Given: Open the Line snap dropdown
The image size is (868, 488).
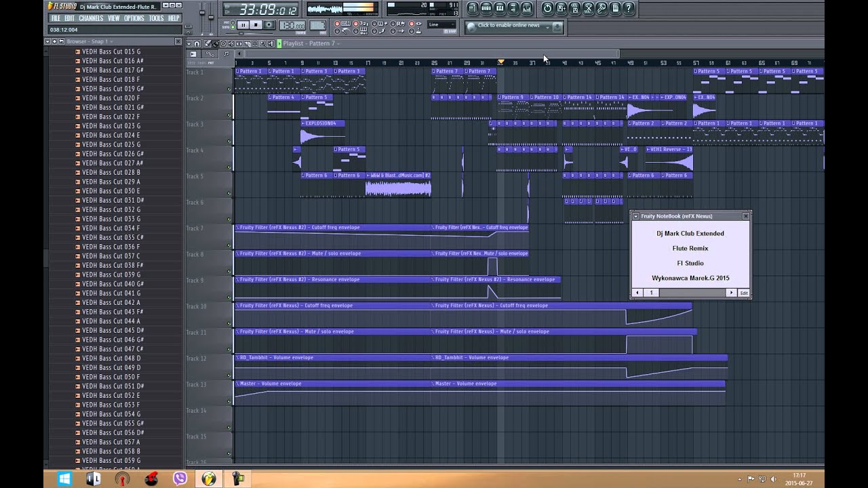Looking at the screenshot, I should click(x=442, y=24).
